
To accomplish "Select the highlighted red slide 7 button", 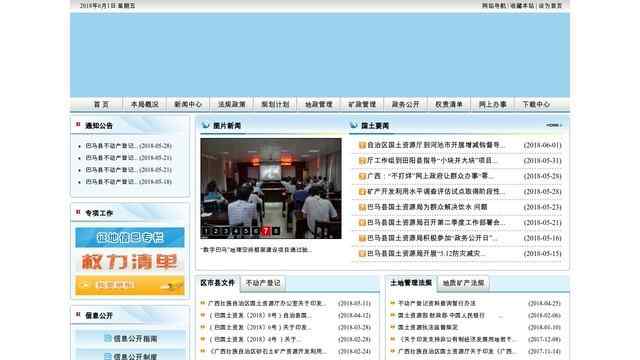I will [x=266, y=231].
